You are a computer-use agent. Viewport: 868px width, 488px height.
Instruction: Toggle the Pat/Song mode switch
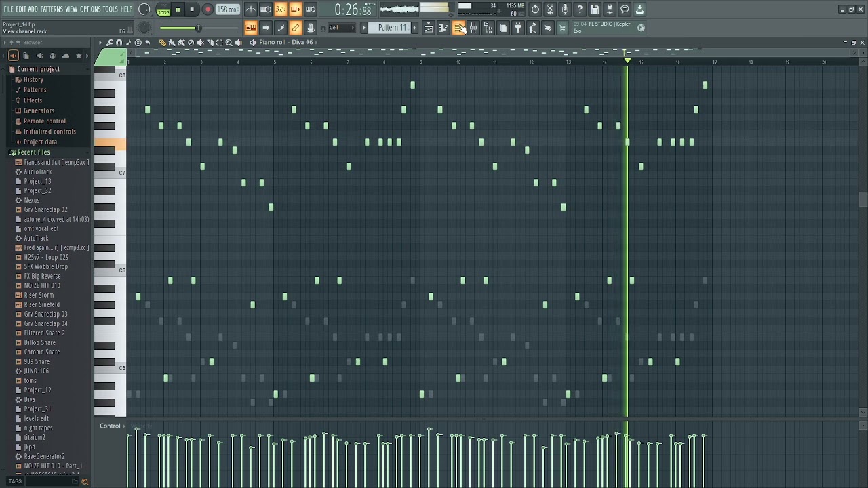(x=163, y=9)
